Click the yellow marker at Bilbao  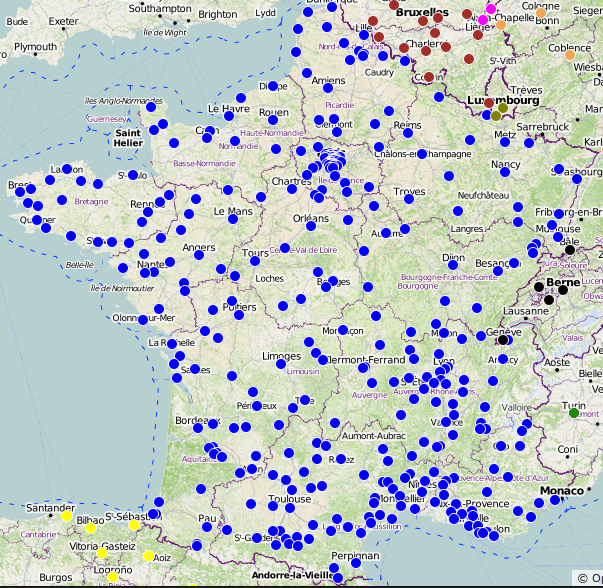91,527
